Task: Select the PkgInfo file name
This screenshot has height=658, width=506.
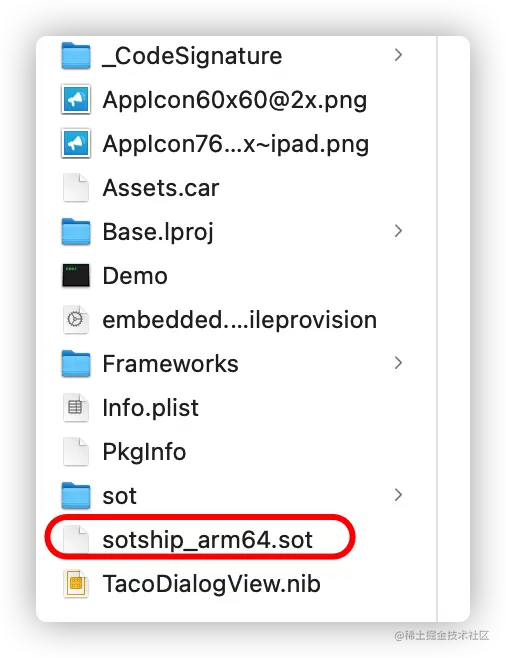Action: click(x=144, y=452)
